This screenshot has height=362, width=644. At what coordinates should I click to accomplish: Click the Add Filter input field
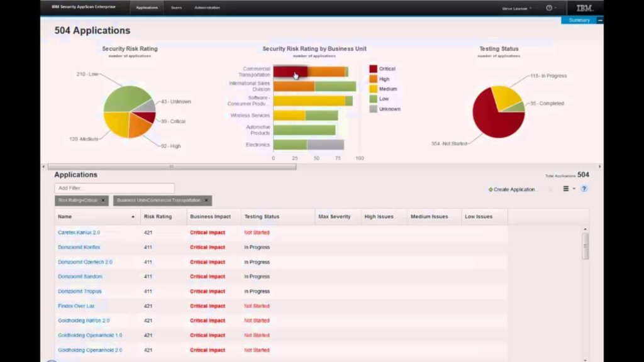(x=114, y=188)
